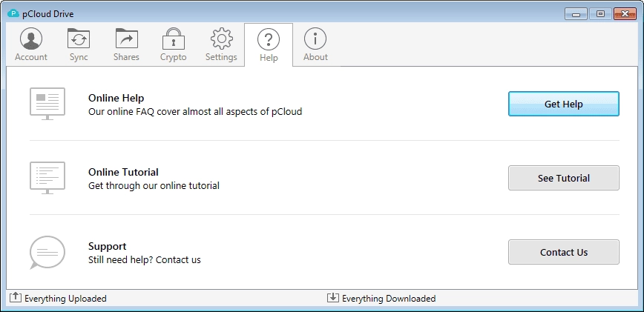Screen dimensions: 644x312
Task: Open the Shares tab
Action: tap(126, 44)
